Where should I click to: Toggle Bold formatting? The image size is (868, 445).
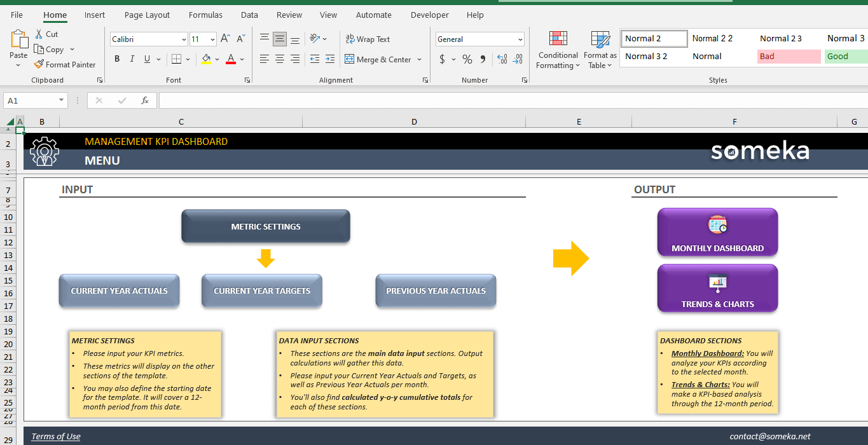pyautogui.click(x=117, y=59)
